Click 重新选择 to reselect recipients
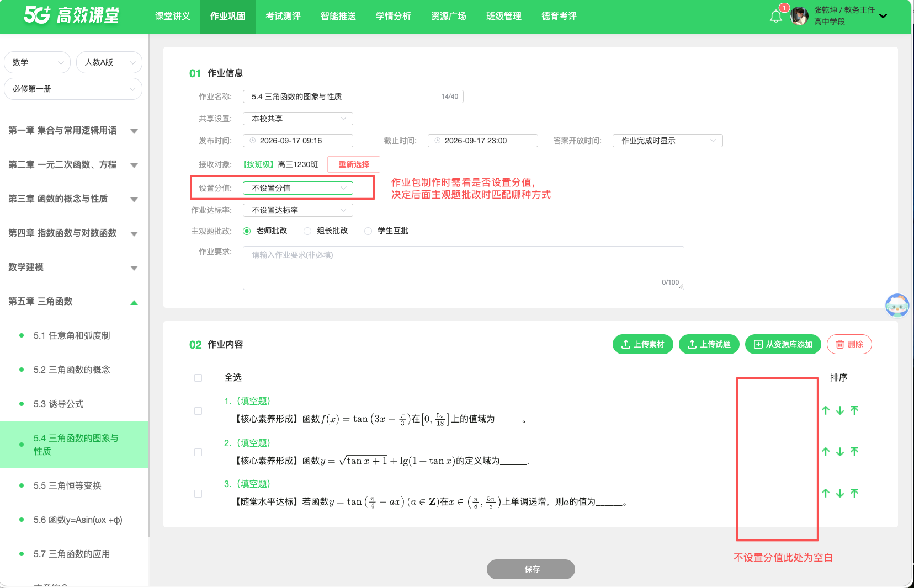This screenshot has width=914, height=588. pyautogui.click(x=354, y=164)
